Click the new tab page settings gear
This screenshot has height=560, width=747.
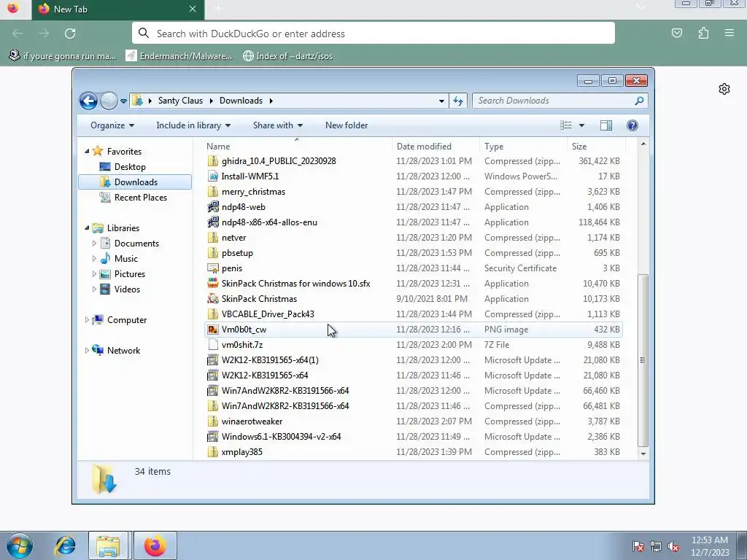pyautogui.click(x=724, y=89)
